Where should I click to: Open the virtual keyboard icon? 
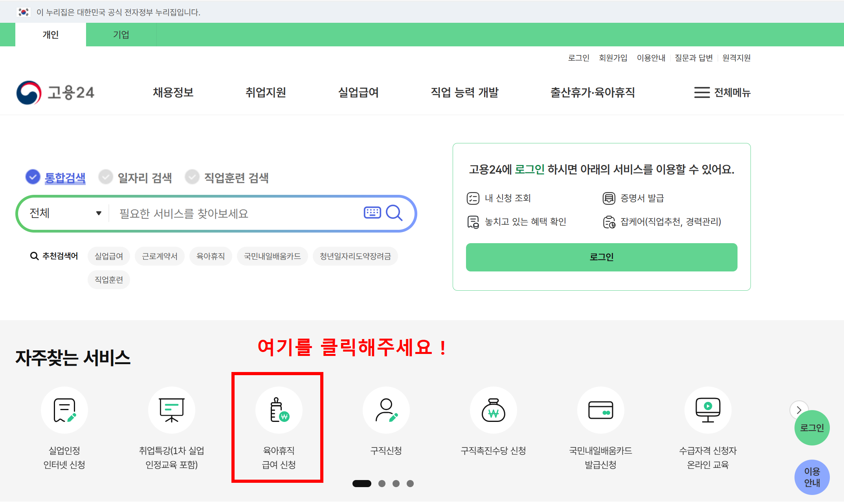click(372, 213)
